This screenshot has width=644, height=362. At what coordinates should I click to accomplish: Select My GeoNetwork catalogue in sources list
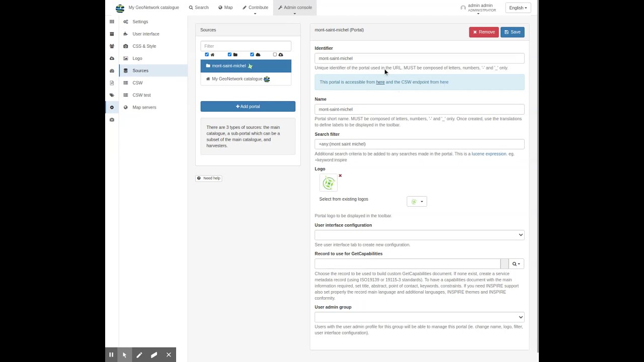pyautogui.click(x=246, y=79)
